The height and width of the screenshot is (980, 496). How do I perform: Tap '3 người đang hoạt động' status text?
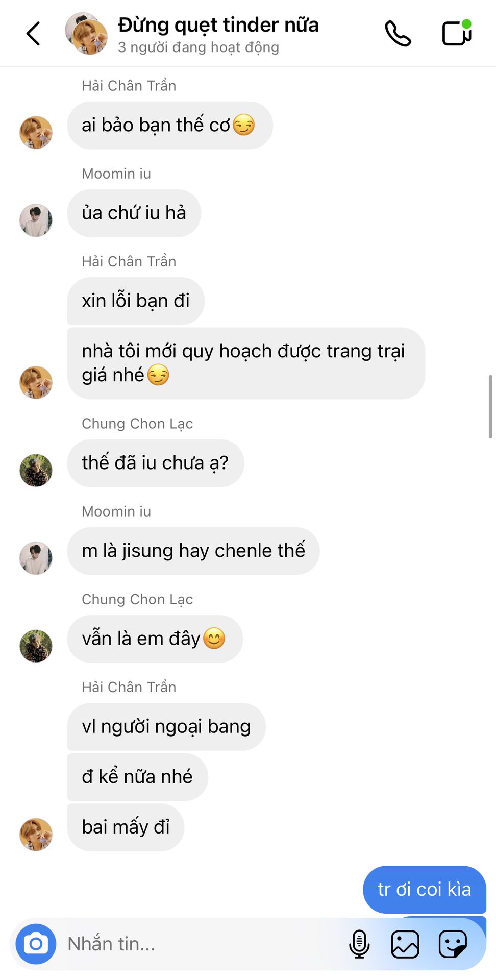(199, 47)
